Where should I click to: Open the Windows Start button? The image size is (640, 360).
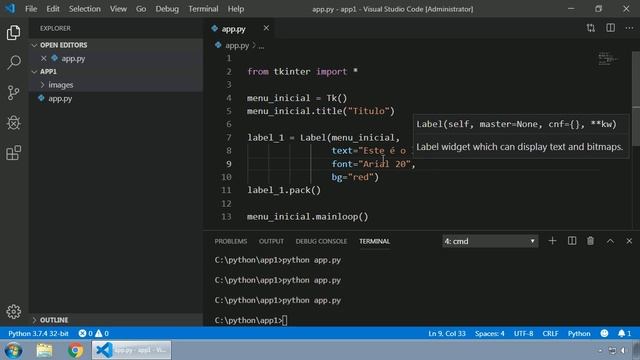[x=13, y=350]
